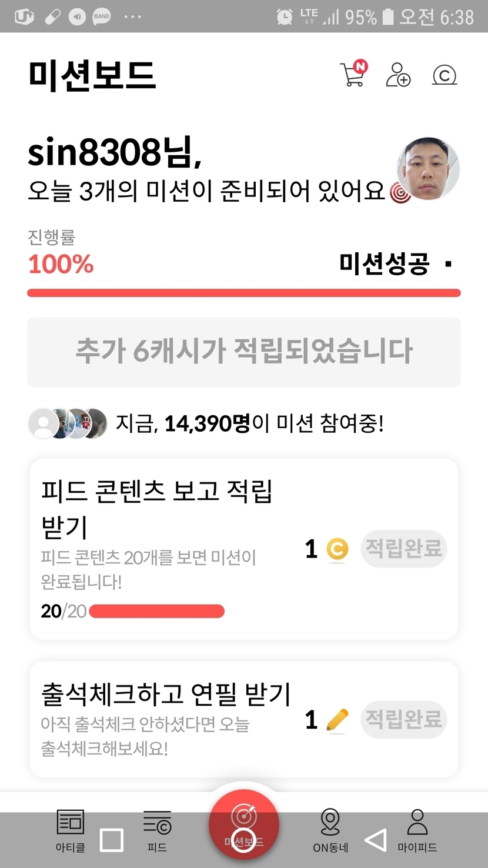Tap the pencil reward icon

tap(337, 720)
